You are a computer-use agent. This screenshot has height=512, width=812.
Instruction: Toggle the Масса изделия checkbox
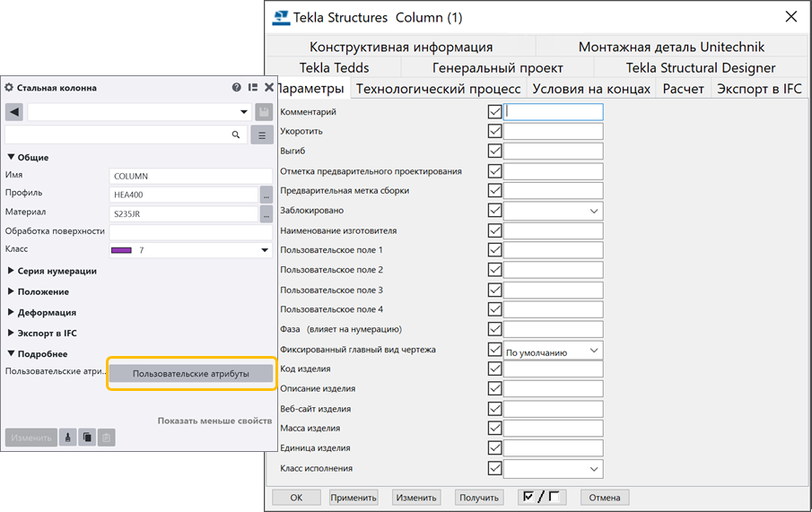494,429
